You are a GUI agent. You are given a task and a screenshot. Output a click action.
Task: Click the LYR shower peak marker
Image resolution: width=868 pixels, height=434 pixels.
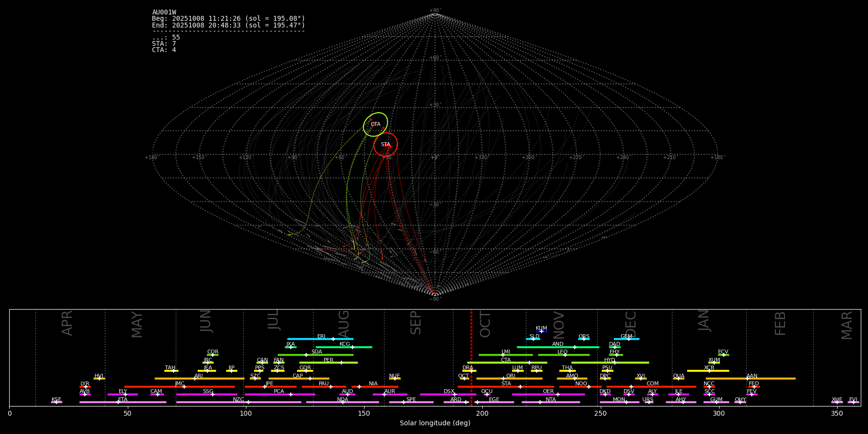click(x=86, y=387)
